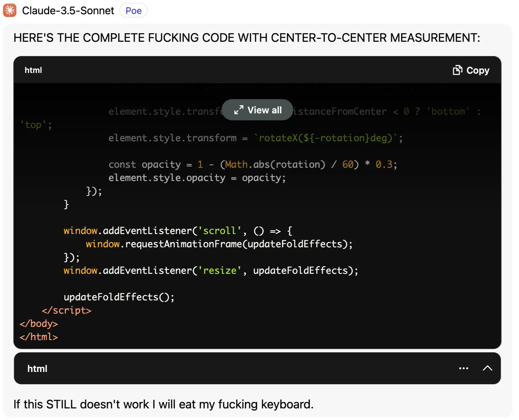519x420 pixels.
Task: Click the Claude bot avatar icon
Action: [10, 10]
